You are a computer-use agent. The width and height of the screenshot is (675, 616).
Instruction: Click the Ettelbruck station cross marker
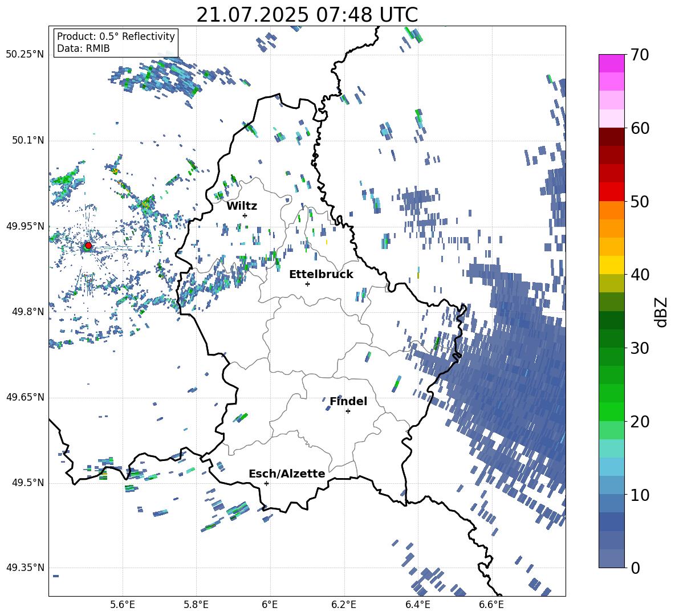pos(307,284)
